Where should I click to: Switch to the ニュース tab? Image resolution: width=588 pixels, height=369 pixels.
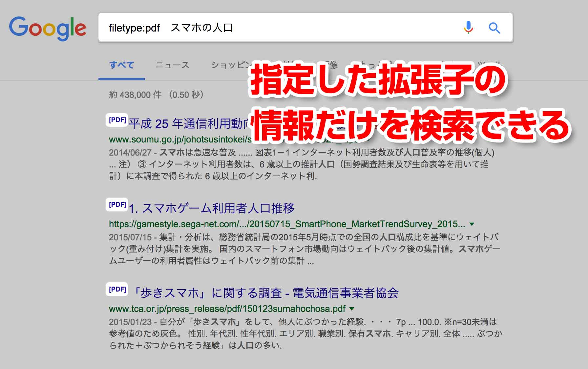tap(173, 65)
